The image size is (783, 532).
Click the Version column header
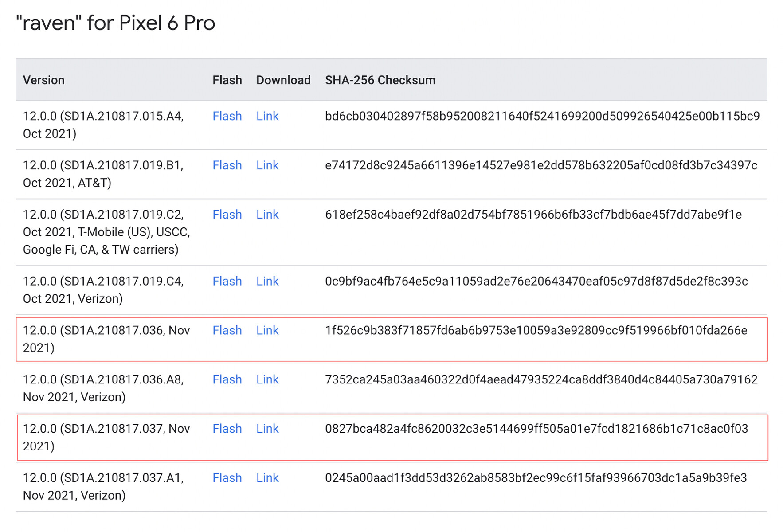coord(44,80)
